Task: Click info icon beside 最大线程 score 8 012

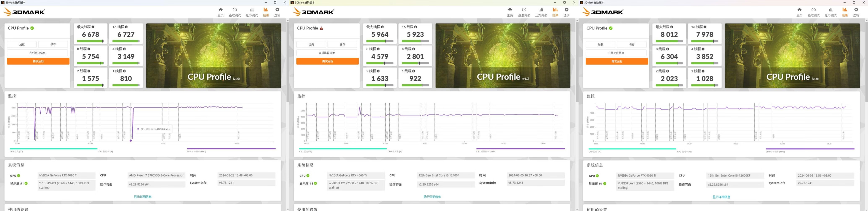Action: point(672,27)
